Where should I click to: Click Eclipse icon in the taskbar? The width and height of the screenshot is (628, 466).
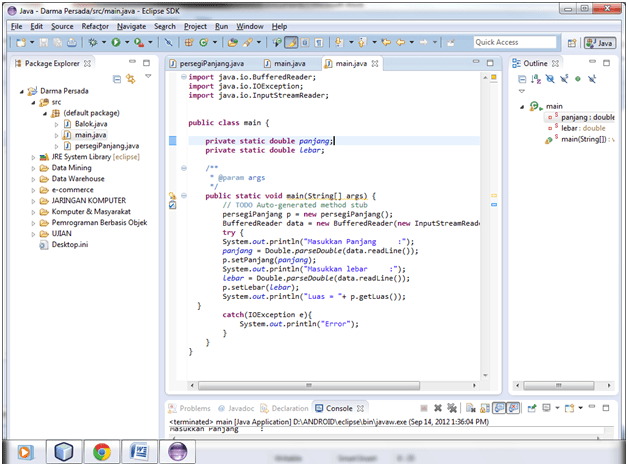coord(176,450)
